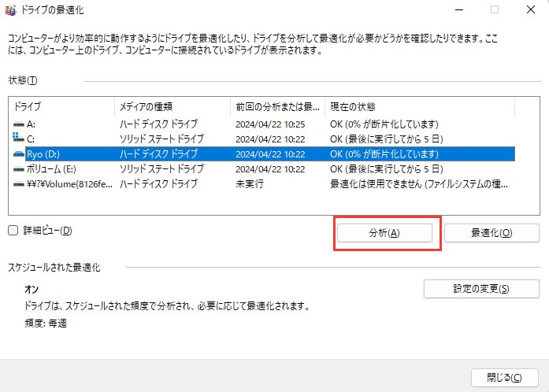Click 閉じる(C) to close dialog
Screen dimensions: 549x392
(505, 378)
